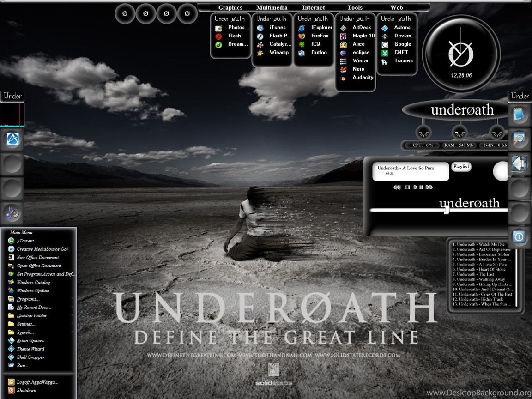532x399 pixels.
Task: Open the Tools menu tab
Action: pos(355,7)
